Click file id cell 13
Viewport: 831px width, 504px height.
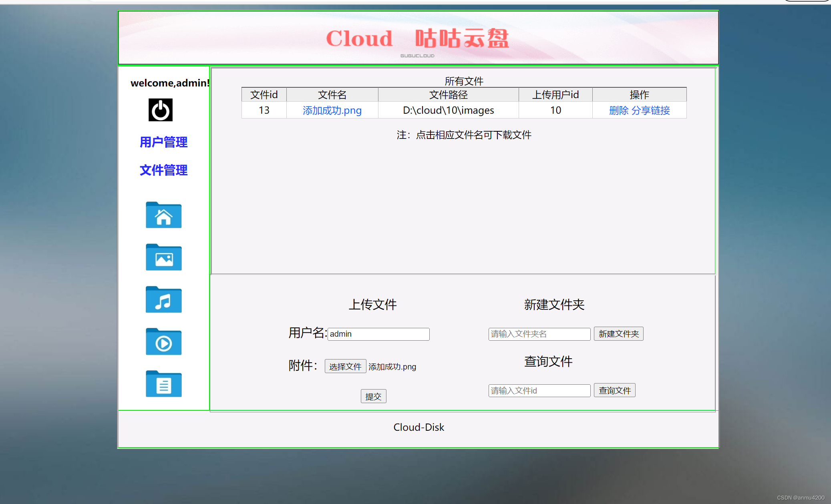[x=264, y=110]
